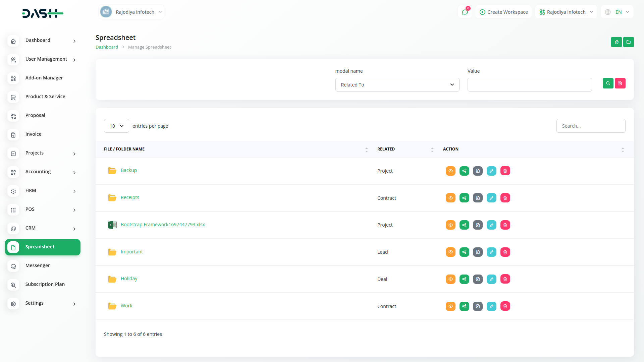Click the Create Workspace button
644x362 pixels.
tap(503, 12)
